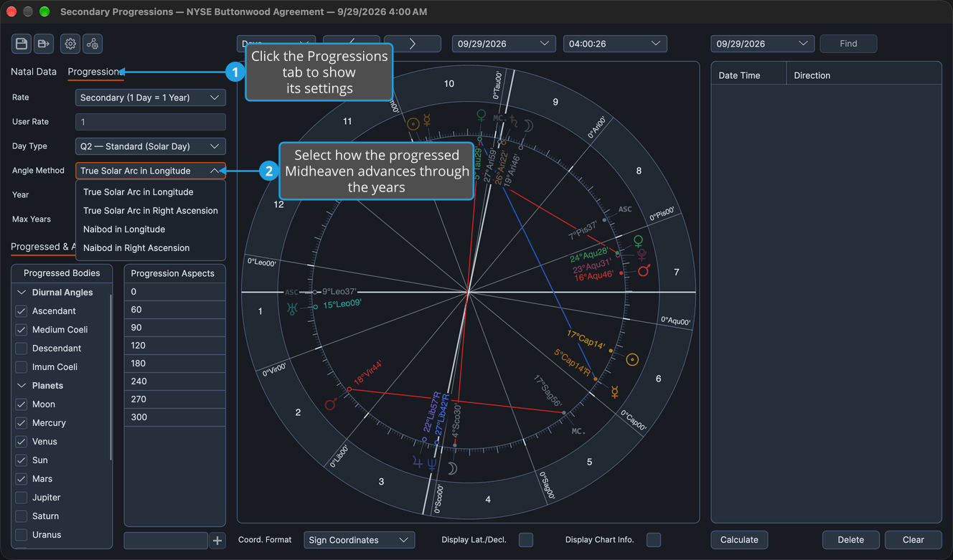The image size is (953, 560).
Task: Select the 120 progression aspect row
Action: click(175, 346)
